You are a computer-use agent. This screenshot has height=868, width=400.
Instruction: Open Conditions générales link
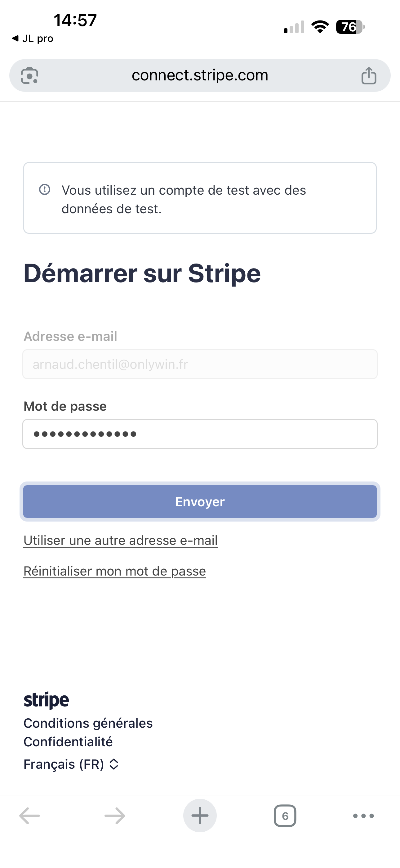[x=88, y=723]
